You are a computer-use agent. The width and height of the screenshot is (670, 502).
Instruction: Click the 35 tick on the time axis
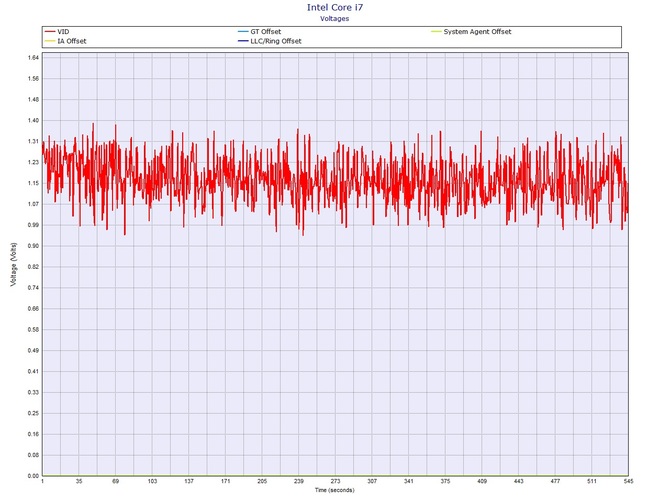79,481
